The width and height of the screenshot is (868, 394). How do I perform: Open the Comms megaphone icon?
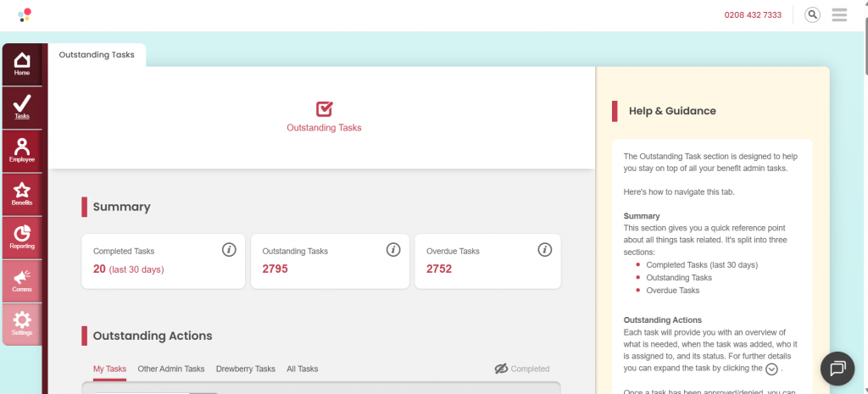coord(22,280)
